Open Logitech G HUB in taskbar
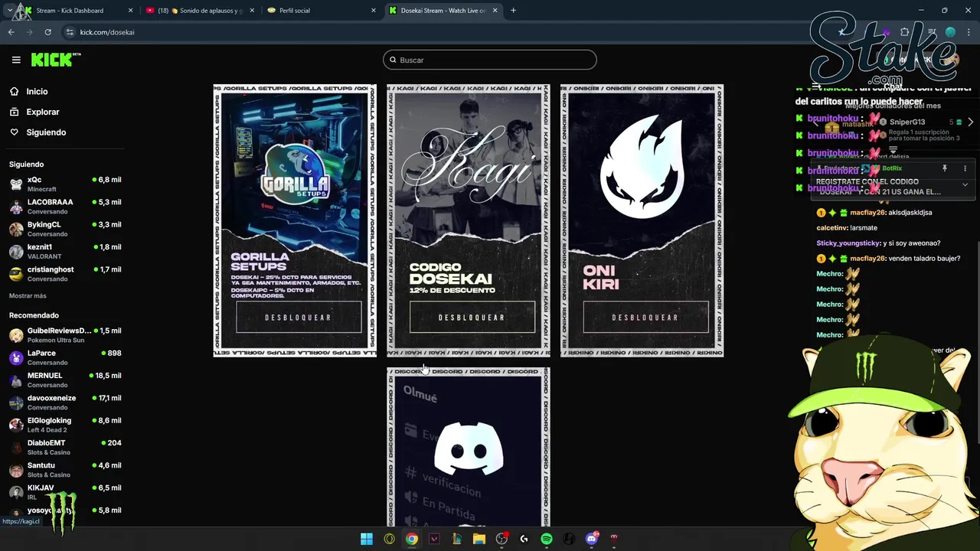This screenshot has height=551, width=980. pyautogui.click(x=524, y=539)
